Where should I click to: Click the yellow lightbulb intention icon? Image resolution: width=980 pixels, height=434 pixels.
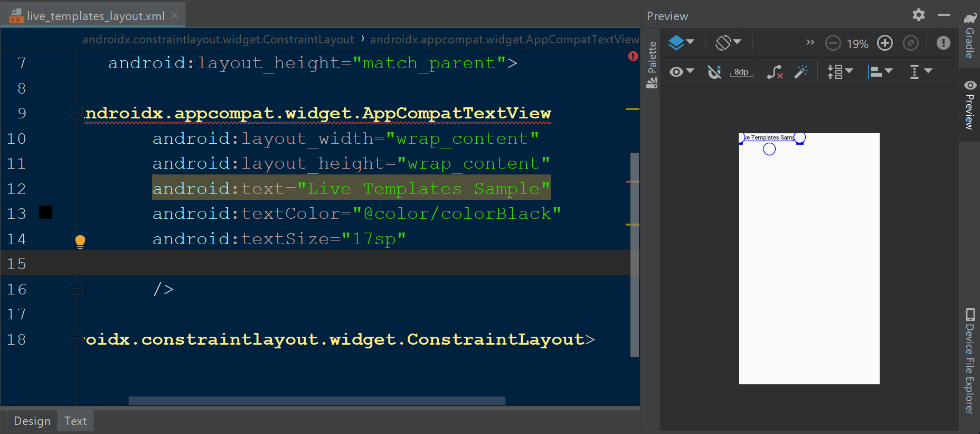(80, 242)
